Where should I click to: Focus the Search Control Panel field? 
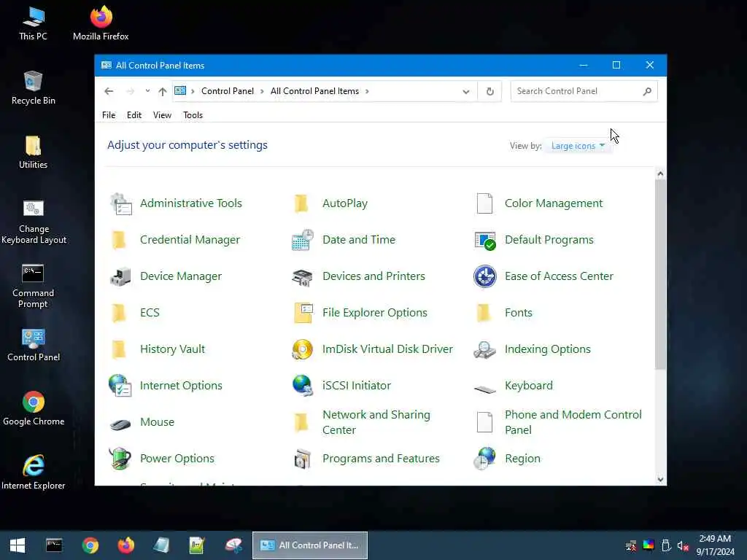(584, 91)
